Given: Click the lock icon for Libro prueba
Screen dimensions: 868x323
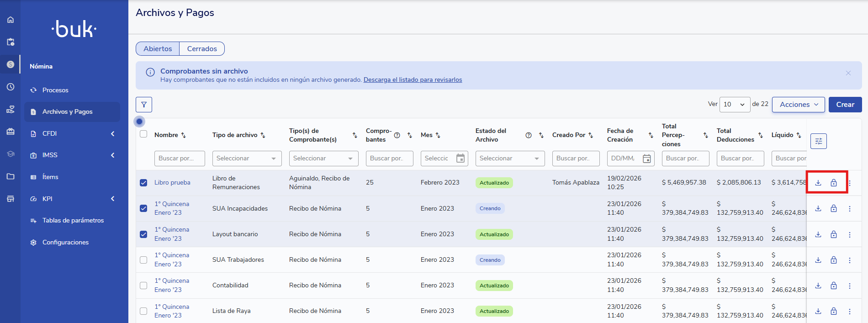Looking at the screenshot, I should [x=834, y=183].
